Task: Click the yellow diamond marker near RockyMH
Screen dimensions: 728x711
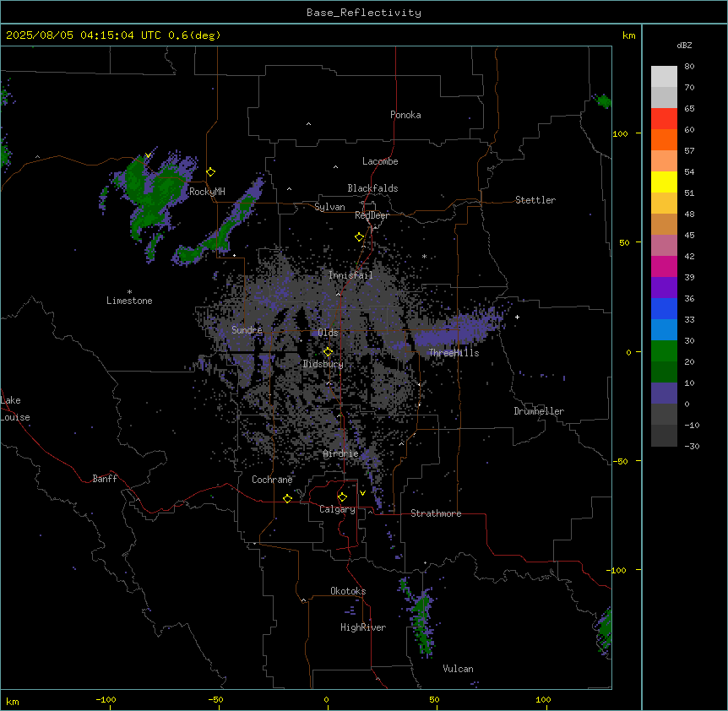Action: point(211,171)
